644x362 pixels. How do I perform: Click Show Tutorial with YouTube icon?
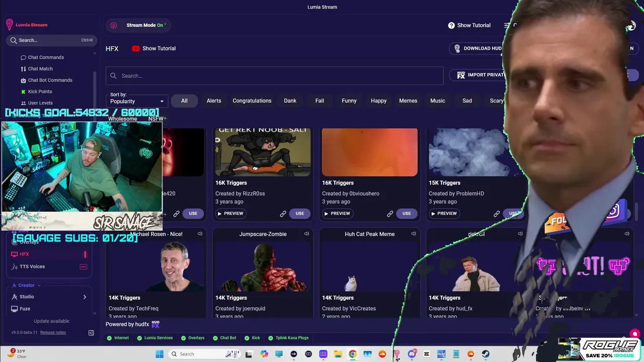point(153,48)
